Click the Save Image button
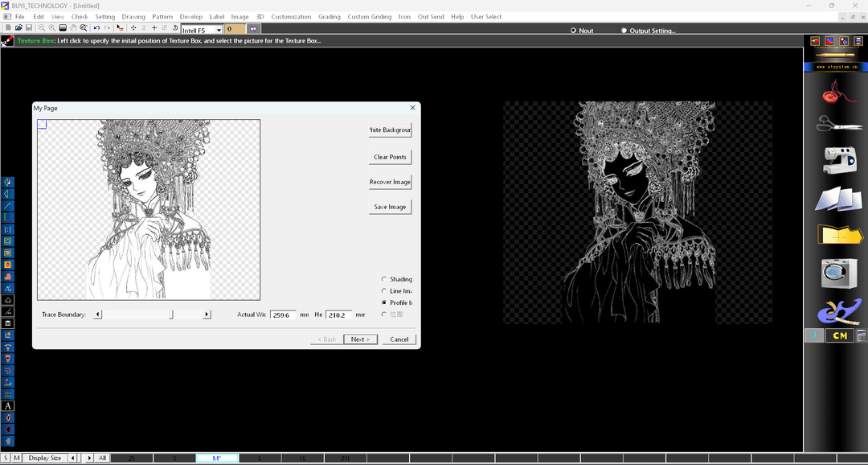The image size is (868, 465). 390,207
